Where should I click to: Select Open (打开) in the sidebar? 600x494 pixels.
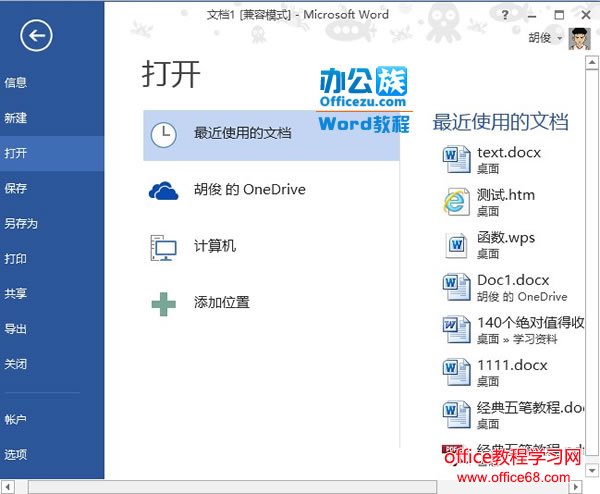pos(52,153)
